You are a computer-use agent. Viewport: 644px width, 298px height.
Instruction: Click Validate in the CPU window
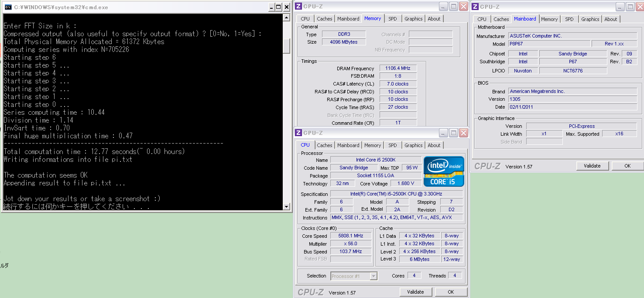(x=415, y=292)
